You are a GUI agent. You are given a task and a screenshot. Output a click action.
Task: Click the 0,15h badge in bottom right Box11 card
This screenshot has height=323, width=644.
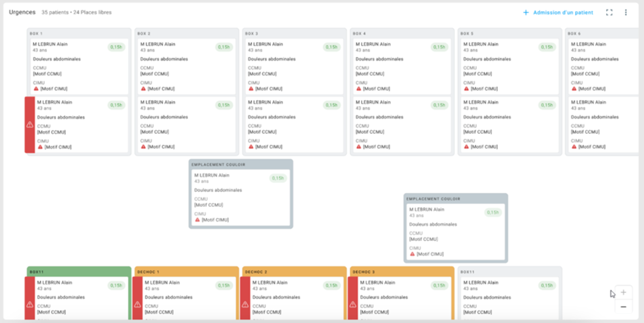[547, 285]
